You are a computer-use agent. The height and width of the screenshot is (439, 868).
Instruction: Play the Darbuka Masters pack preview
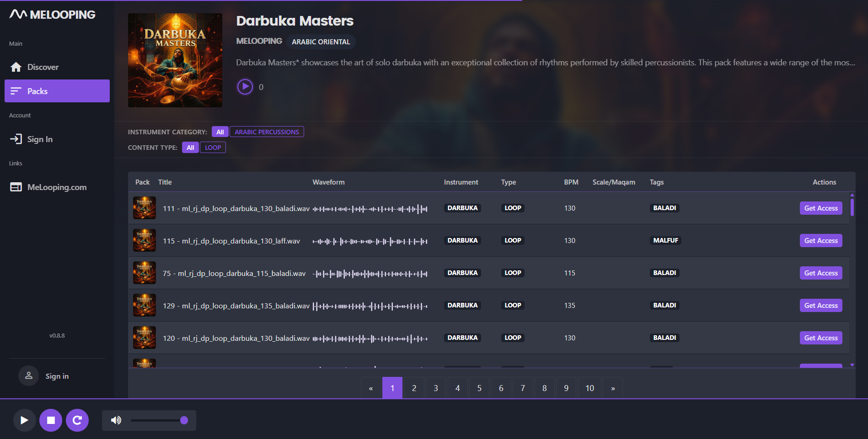click(245, 87)
